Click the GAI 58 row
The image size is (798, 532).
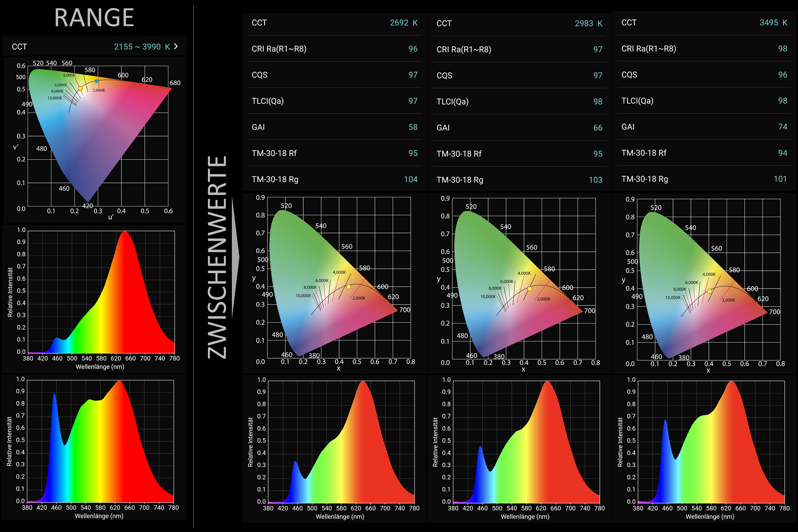(x=334, y=127)
